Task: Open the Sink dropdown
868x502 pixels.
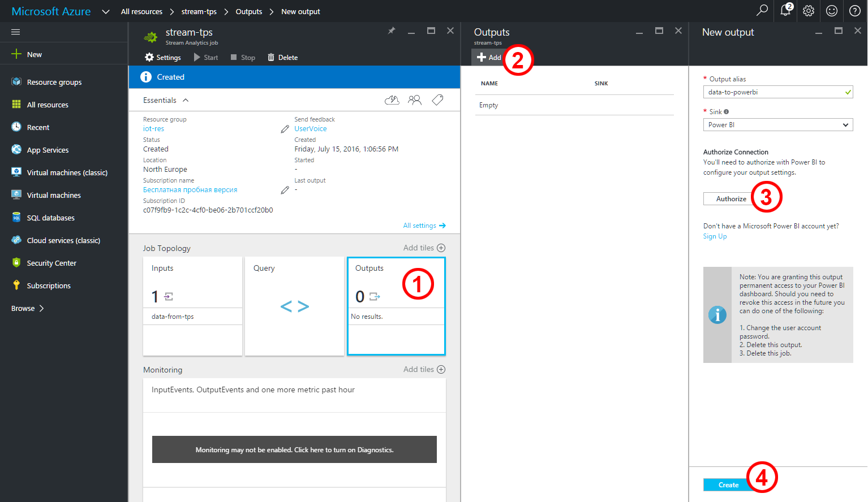Action: [777, 125]
